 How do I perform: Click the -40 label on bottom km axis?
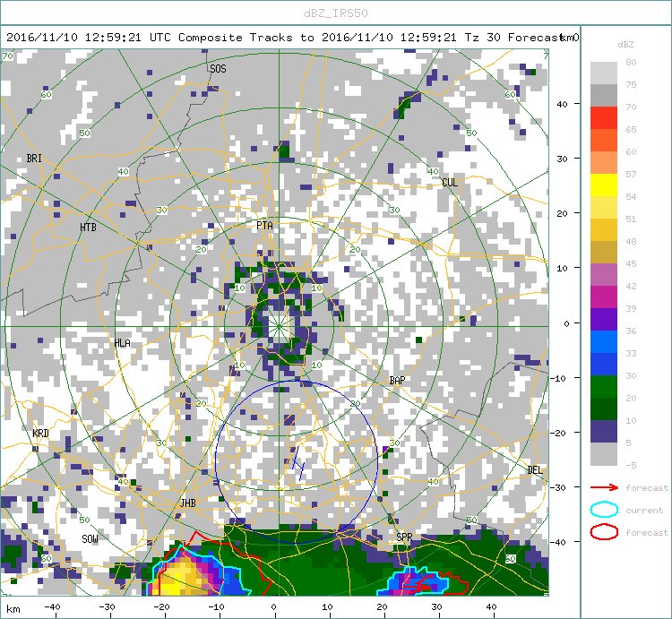pyautogui.click(x=52, y=607)
